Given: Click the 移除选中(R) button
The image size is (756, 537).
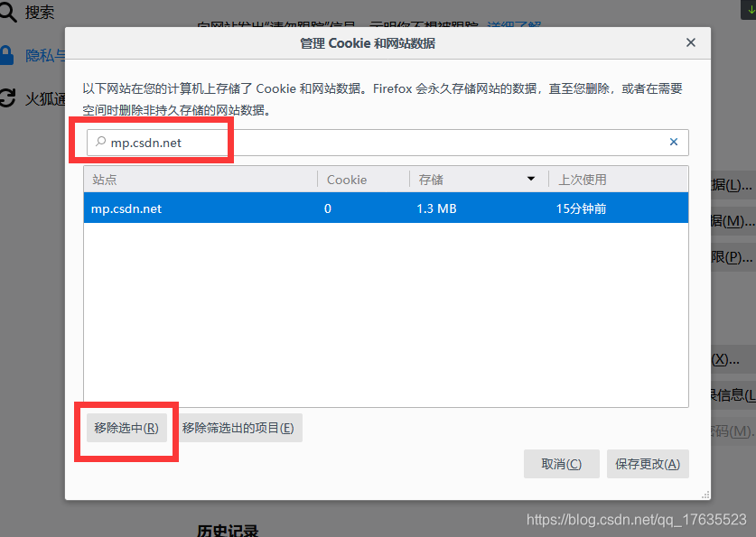Looking at the screenshot, I should 126,428.
